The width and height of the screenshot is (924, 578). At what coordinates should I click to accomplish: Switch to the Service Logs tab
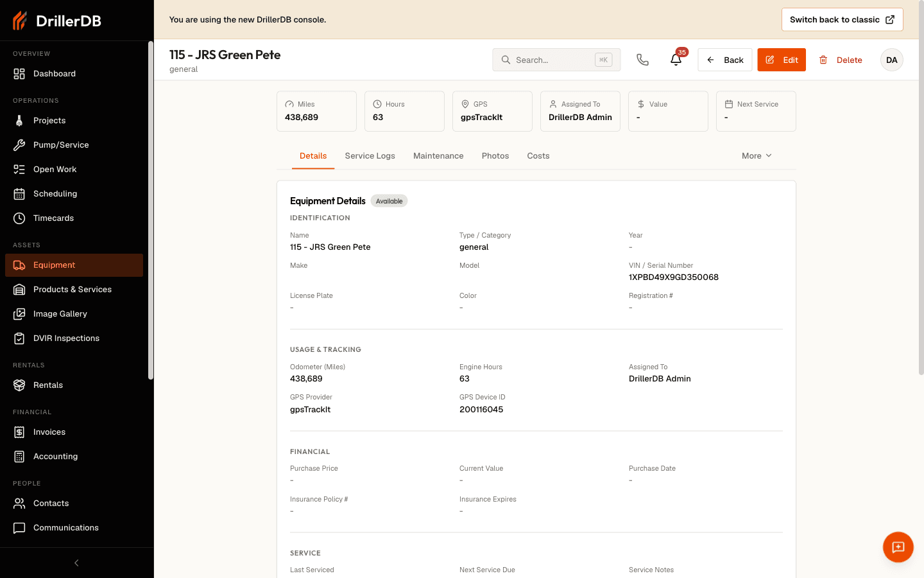pos(370,156)
